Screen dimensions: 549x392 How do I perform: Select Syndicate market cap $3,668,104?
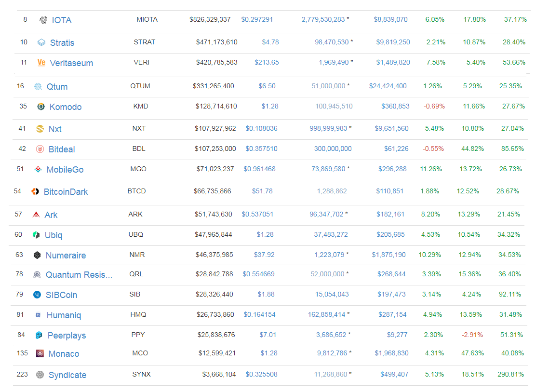[219, 375]
